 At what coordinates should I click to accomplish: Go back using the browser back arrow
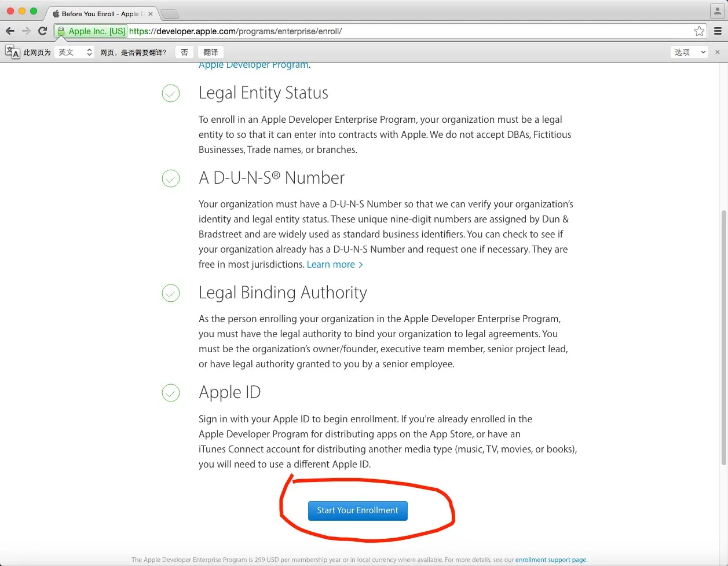(10, 31)
